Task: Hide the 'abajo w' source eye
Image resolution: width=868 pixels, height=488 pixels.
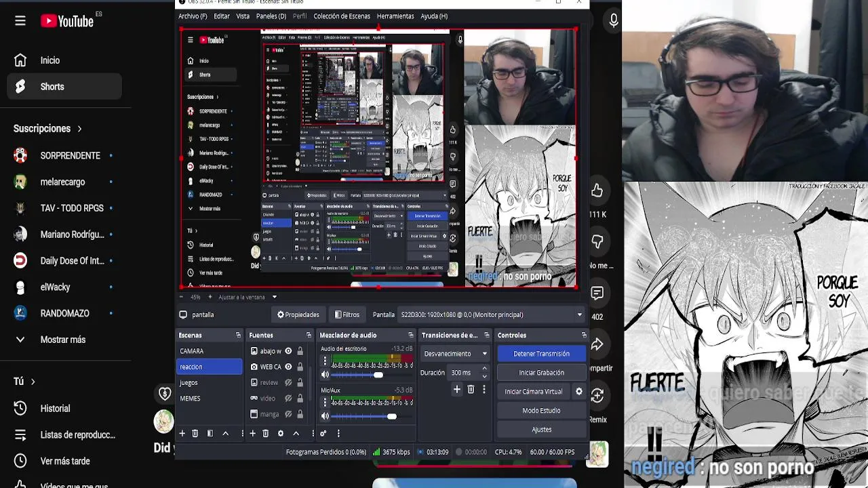Action: click(288, 351)
